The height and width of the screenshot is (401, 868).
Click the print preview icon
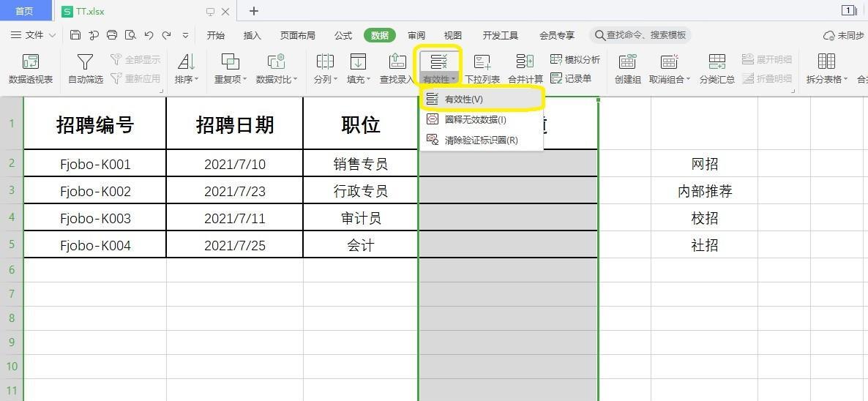point(130,35)
